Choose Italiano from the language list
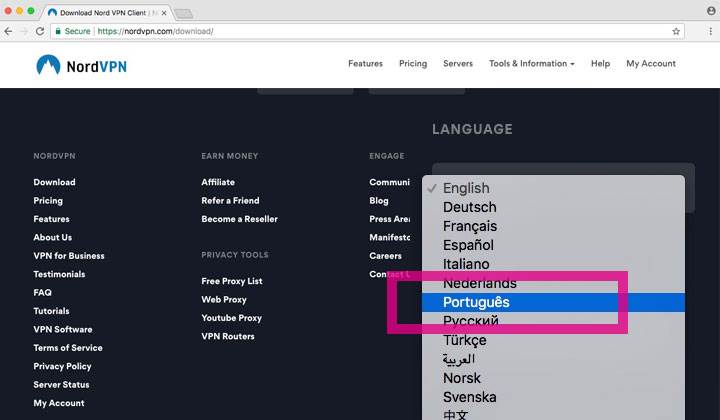The width and height of the screenshot is (720, 420). 553,264
